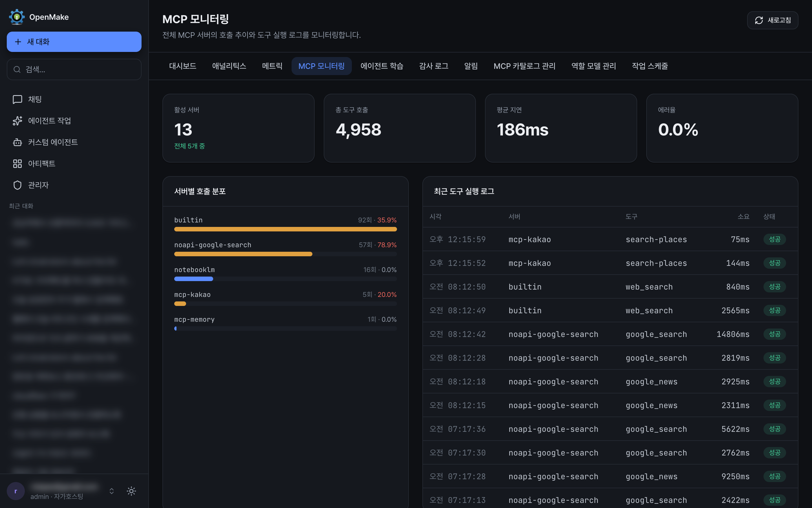Click 최근 도구 실행 로그 heading
This screenshot has height=508, width=812.
pos(464,191)
